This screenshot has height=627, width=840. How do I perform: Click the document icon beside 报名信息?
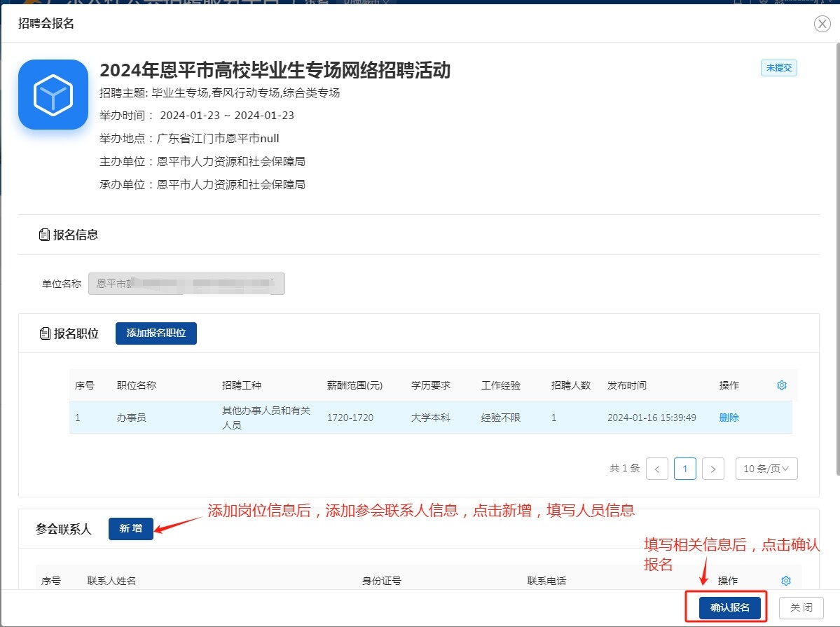(x=45, y=235)
